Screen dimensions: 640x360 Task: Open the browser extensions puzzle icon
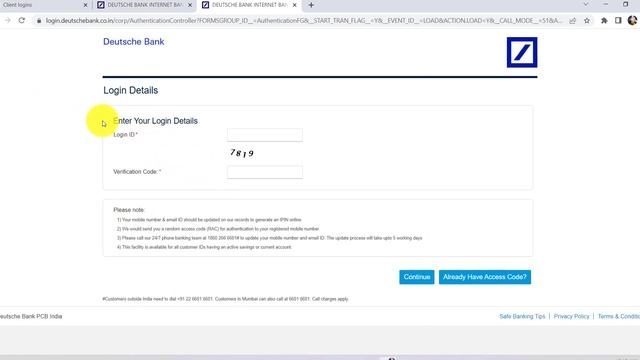[604, 20]
